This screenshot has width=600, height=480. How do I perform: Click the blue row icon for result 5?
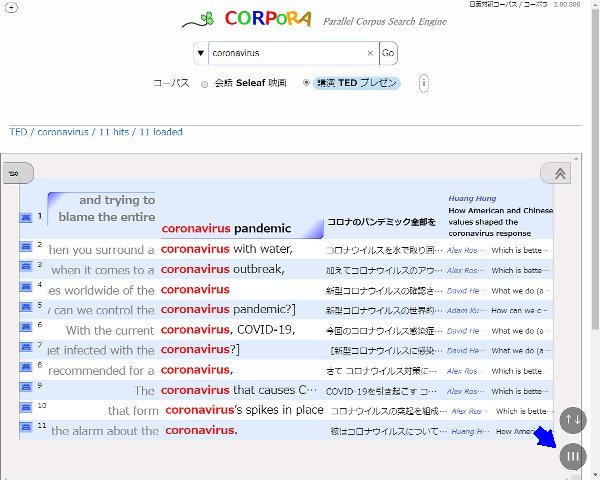[x=25, y=310]
